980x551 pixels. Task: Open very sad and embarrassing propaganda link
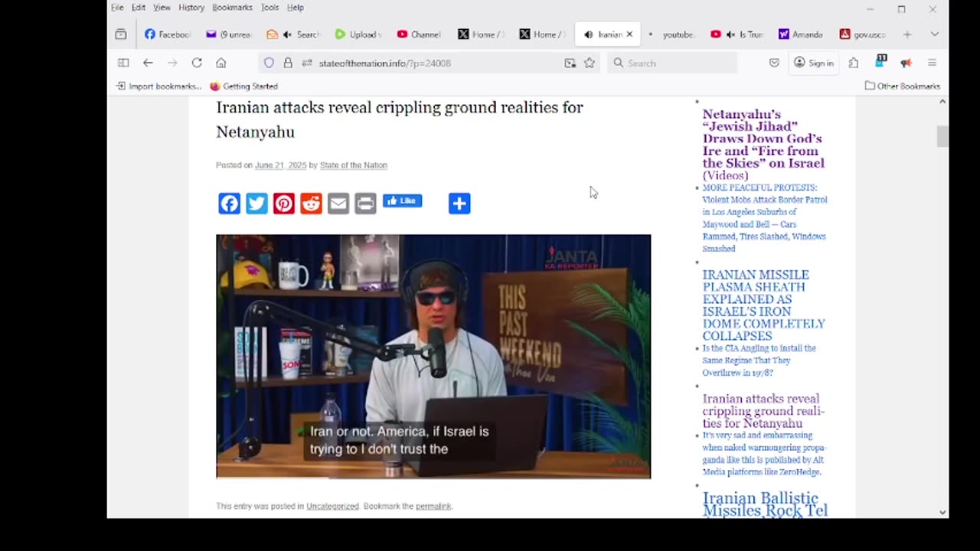764,454
